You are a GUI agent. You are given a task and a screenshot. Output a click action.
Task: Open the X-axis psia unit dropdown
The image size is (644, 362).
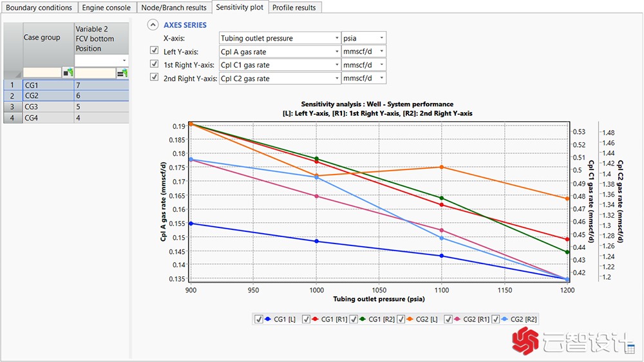pos(364,38)
